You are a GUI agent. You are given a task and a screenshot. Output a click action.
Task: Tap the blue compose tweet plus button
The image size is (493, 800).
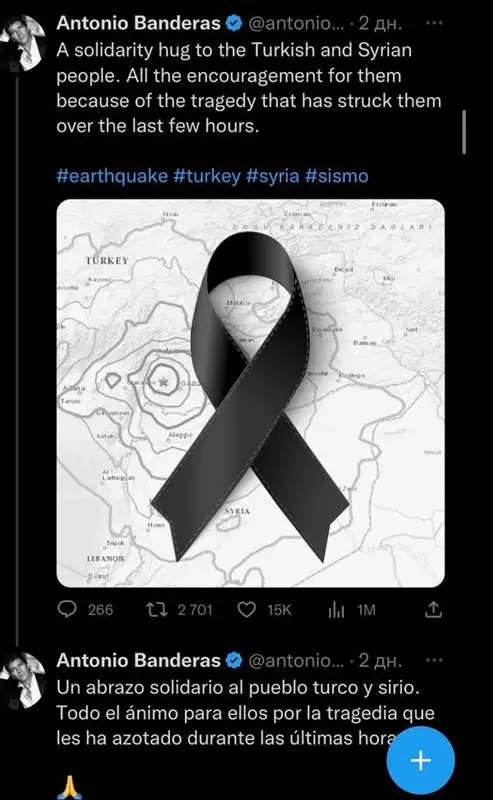coord(421,760)
